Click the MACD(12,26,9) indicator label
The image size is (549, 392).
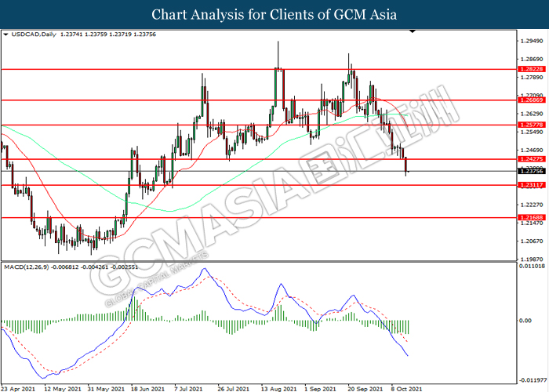(x=26, y=267)
